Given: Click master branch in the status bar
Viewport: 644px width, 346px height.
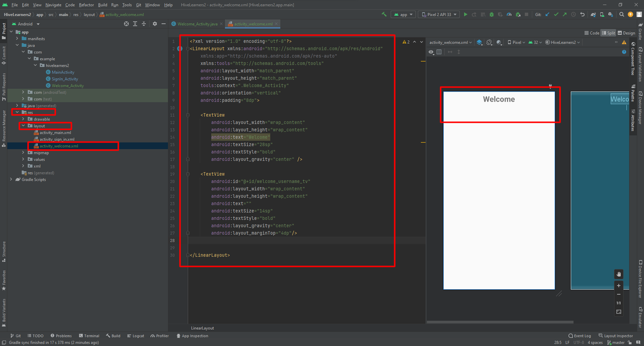Looking at the screenshot, I should (x=615, y=342).
